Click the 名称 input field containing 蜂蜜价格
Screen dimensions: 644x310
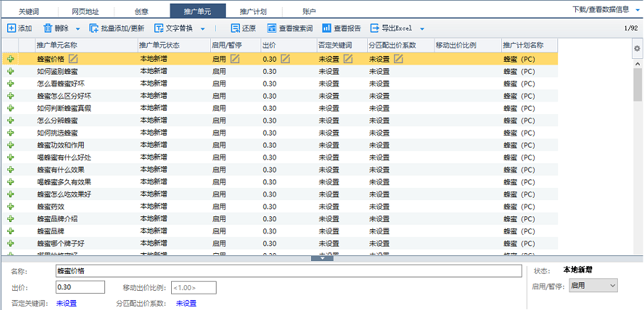click(289, 271)
